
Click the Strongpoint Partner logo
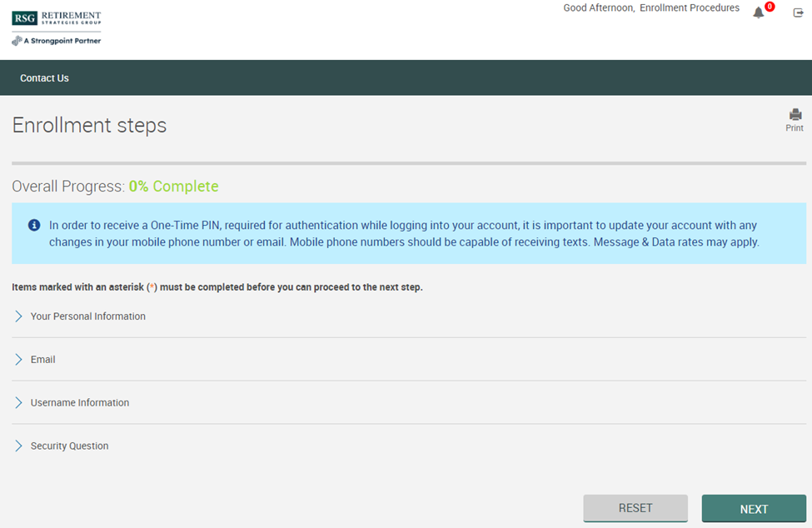[56, 40]
